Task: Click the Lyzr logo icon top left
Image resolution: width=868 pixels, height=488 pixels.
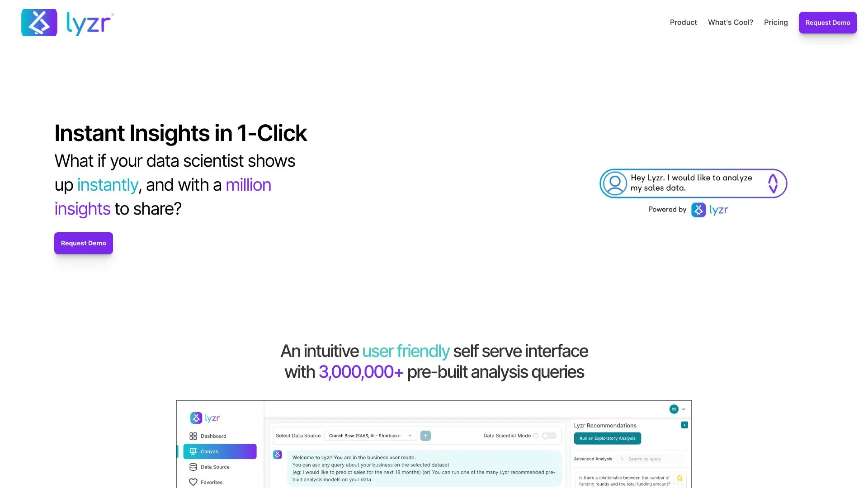Action: [39, 23]
